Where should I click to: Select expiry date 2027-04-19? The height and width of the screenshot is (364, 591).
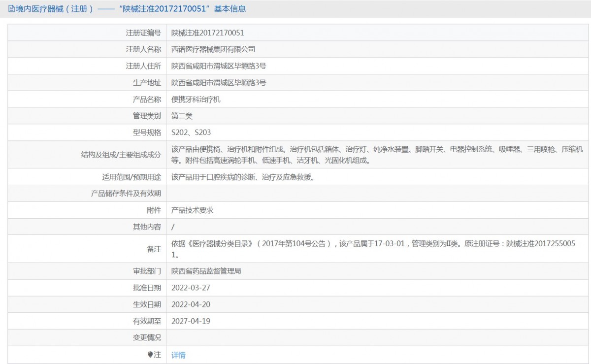(191, 321)
